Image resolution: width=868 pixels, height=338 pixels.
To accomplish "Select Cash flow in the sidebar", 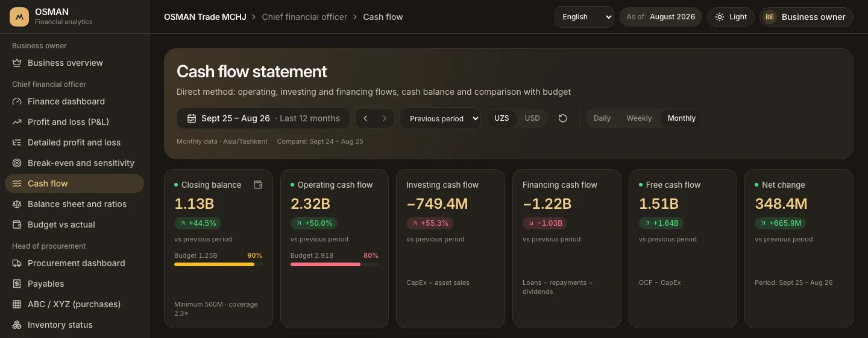I will click(x=74, y=183).
